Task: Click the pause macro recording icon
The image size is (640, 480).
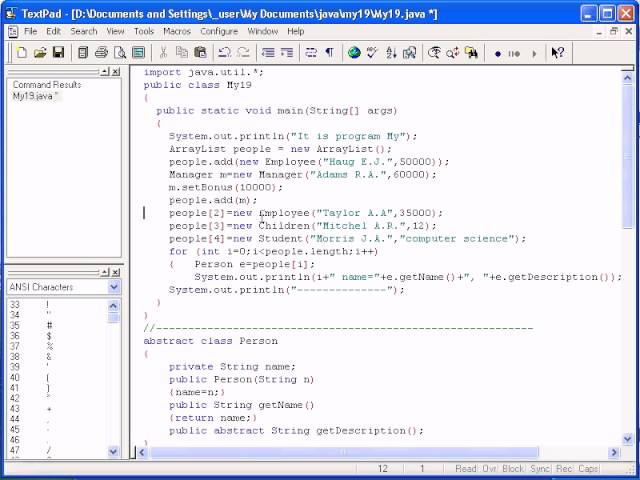Action: 514,53
